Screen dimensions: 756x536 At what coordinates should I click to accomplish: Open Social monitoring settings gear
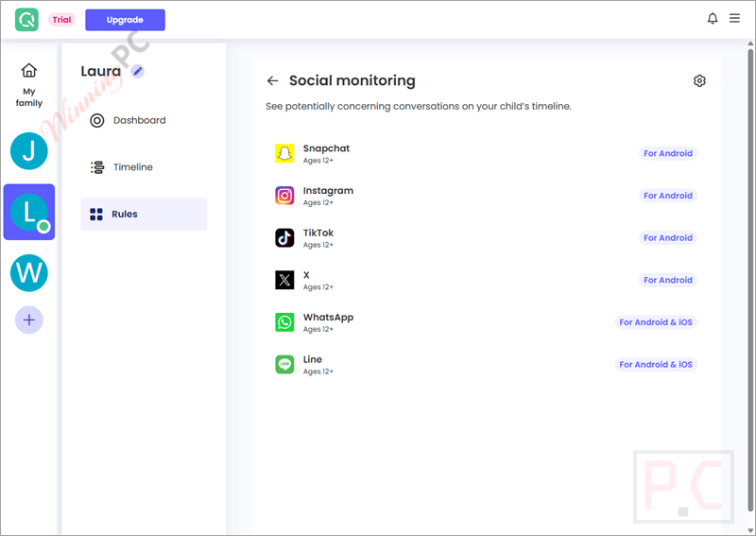point(699,80)
